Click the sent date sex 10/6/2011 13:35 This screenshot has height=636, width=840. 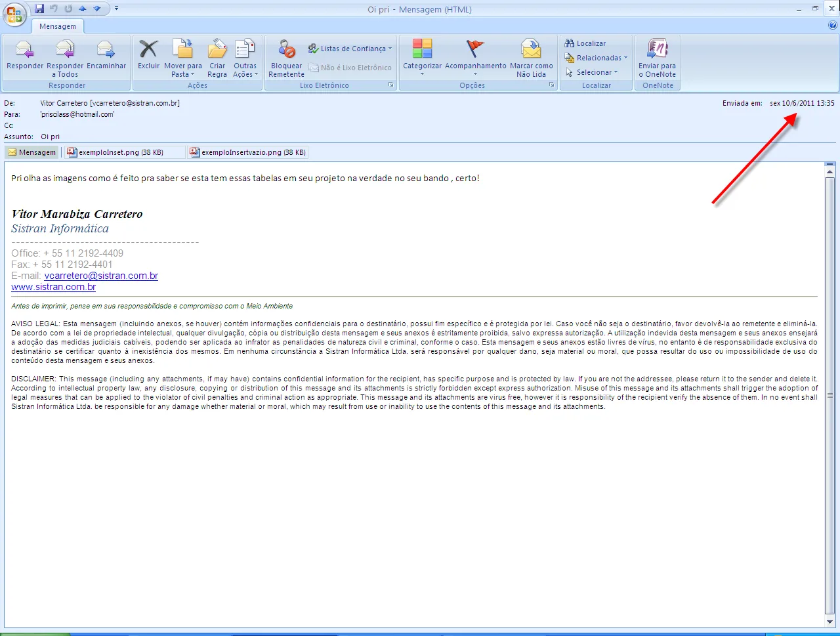tap(802, 103)
